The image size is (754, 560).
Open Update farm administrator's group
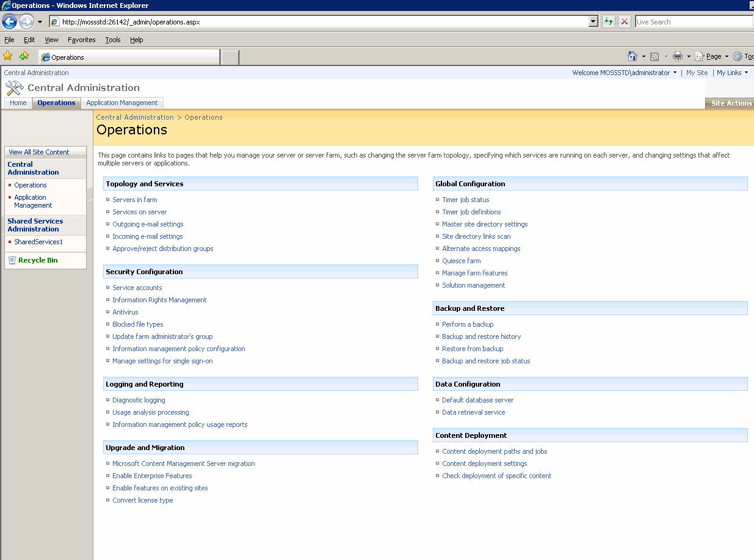pyautogui.click(x=162, y=336)
